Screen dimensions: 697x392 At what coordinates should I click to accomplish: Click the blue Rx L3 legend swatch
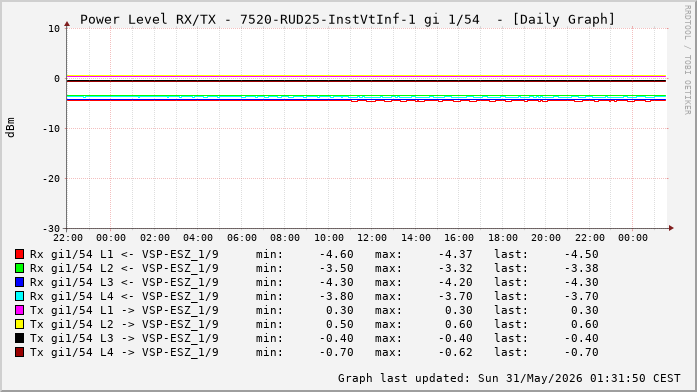pos(19,282)
